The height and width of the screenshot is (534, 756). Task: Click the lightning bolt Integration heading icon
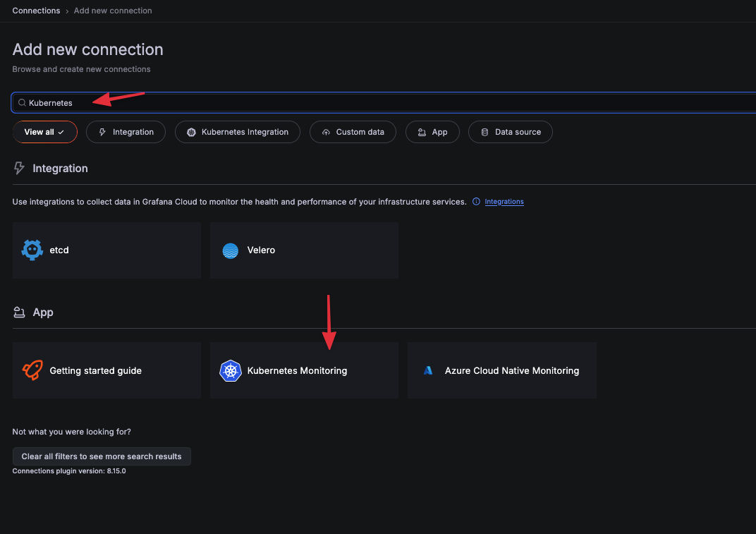(x=20, y=169)
